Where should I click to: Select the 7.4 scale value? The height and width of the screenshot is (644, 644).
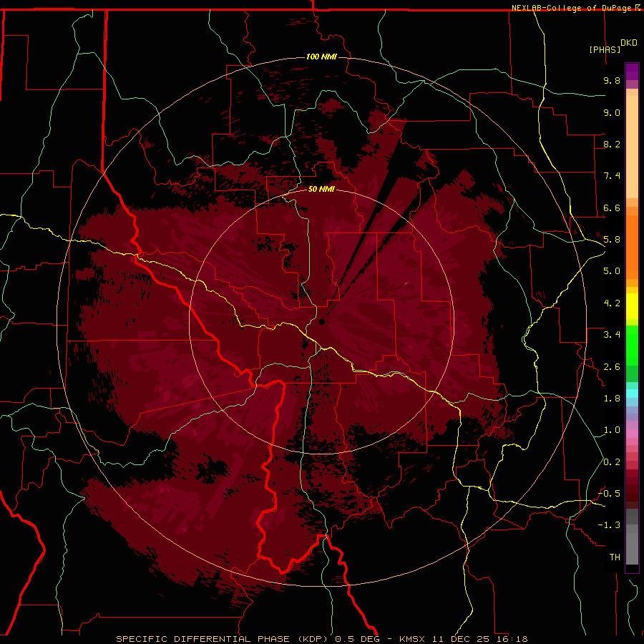pos(612,176)
